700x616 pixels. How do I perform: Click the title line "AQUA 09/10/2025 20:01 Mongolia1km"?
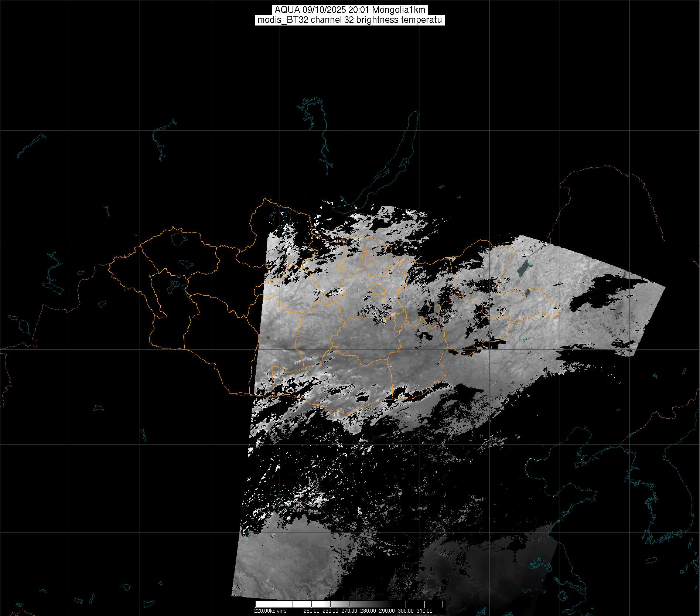tap(349, 10)
